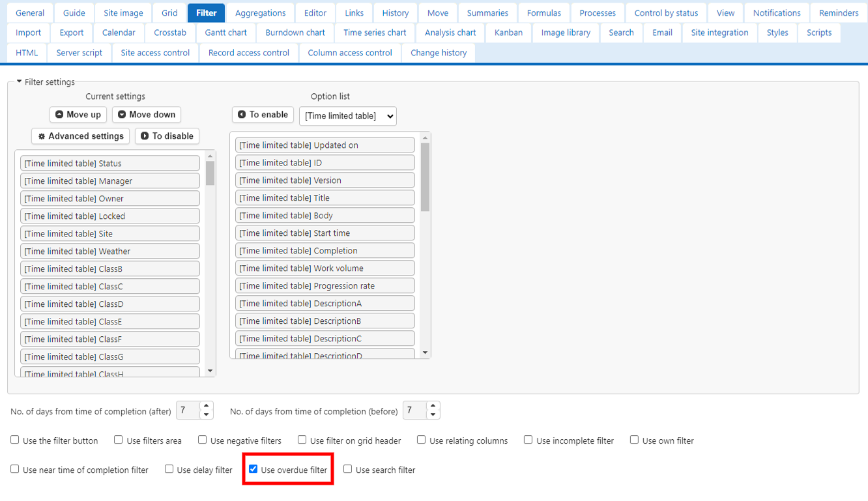
Task: Click the To disable button
Action: [167, 136]
